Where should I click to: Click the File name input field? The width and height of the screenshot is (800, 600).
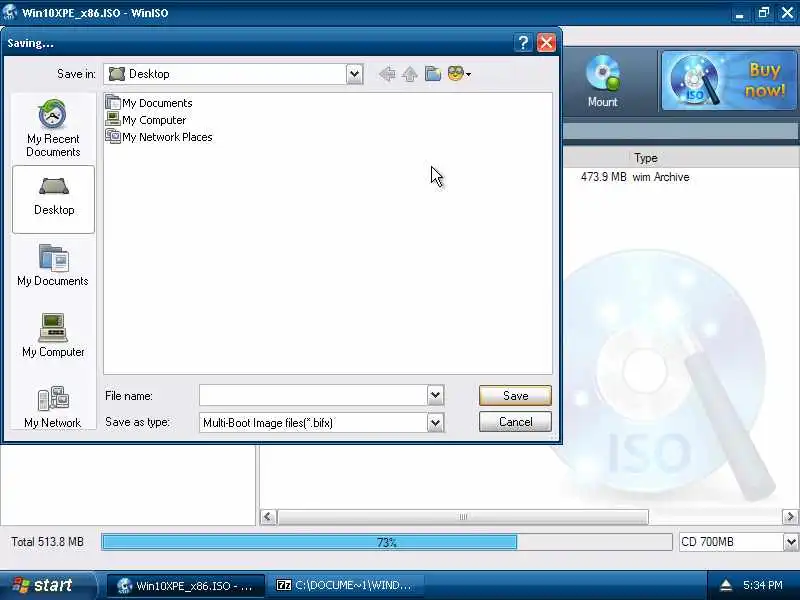(x=313, y=395)
